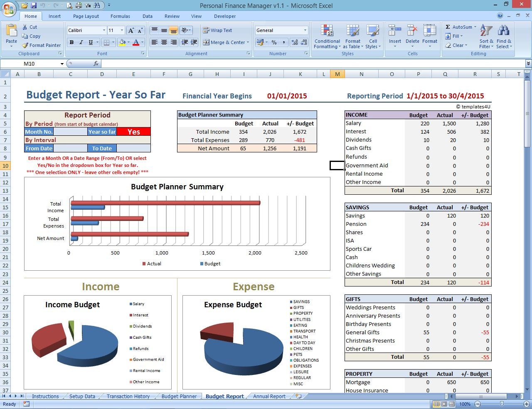Image resolution: width=532 pixels, height=409 pixels.
Task: Click the Excel Help question mark icon
Action: coord(500,16)
